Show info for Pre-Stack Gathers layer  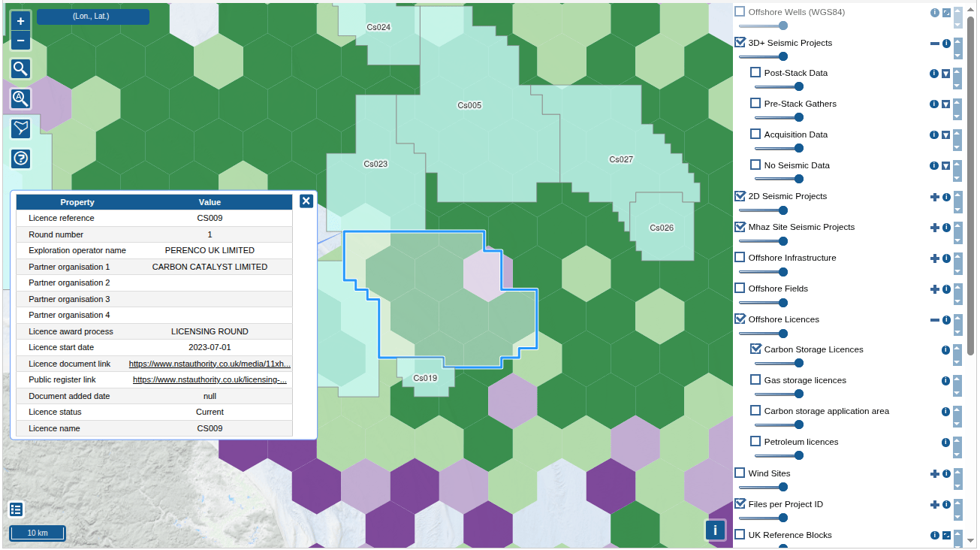[x=934, y=104]
